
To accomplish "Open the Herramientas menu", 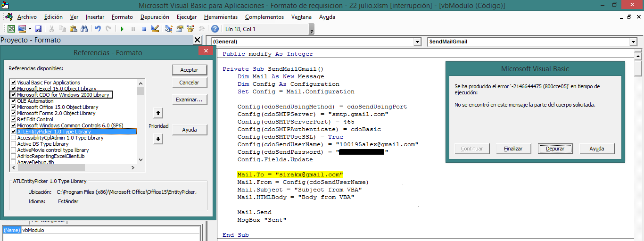I will click(221, 17).
